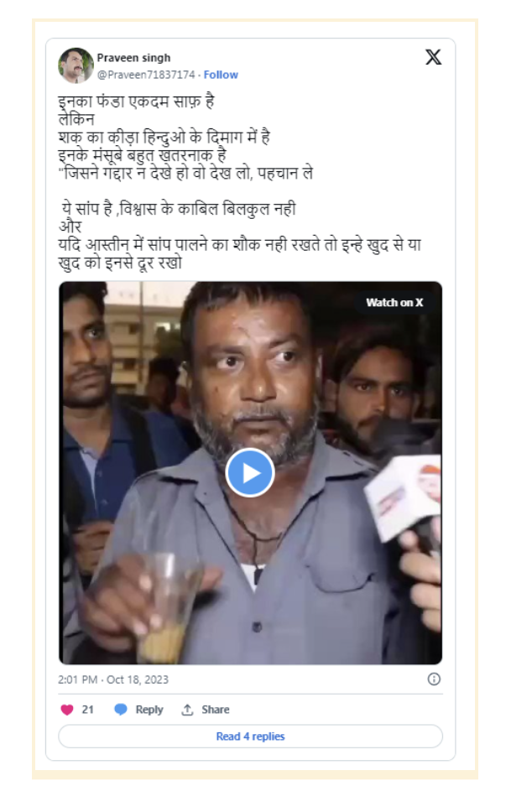Click the @Praveen71837174 handle
532x807 pixels.
click(x=146, y=75)
